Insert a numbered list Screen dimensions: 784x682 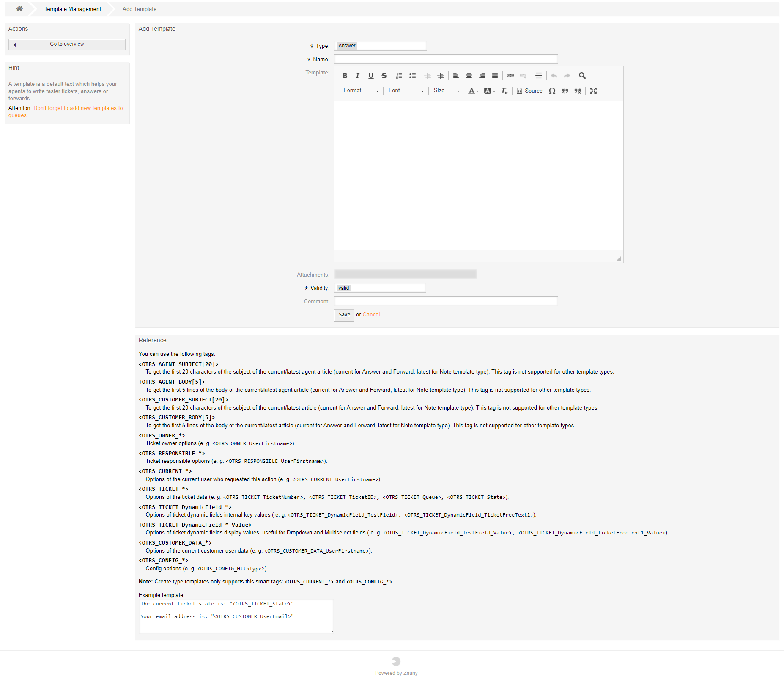click(x=399, y=76)
